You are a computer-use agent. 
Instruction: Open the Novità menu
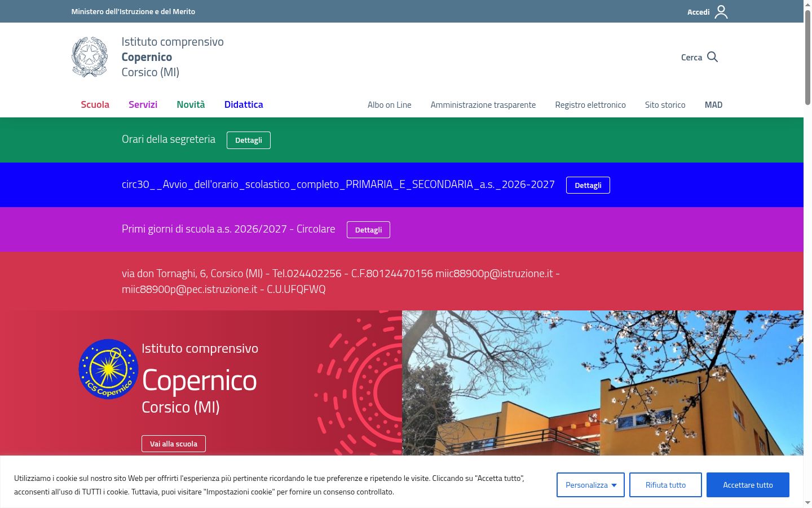point(191,104)
